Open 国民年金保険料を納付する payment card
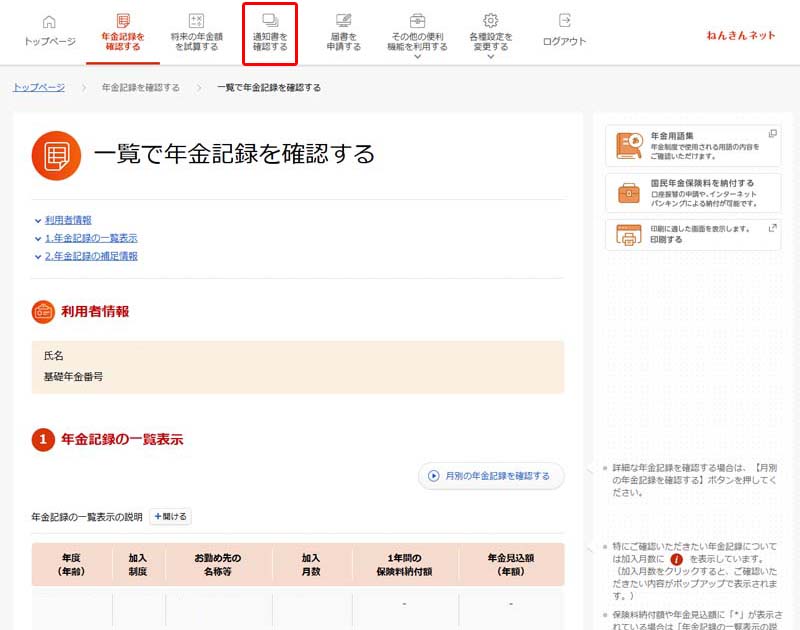The image size is (800, 630). [692, 191]
